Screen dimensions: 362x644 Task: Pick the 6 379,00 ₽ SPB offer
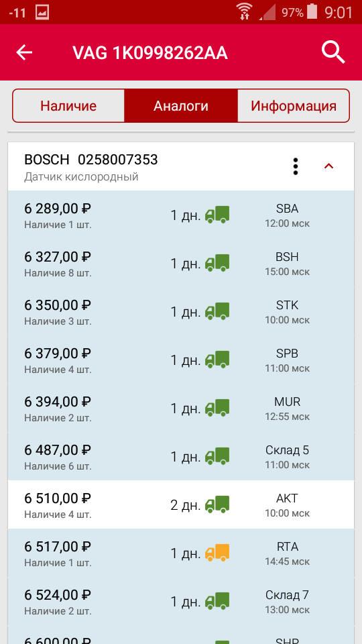tap(181, 360)
